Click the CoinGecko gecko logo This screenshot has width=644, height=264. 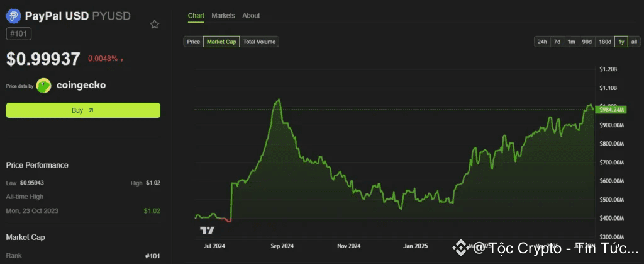pos(43,85)
